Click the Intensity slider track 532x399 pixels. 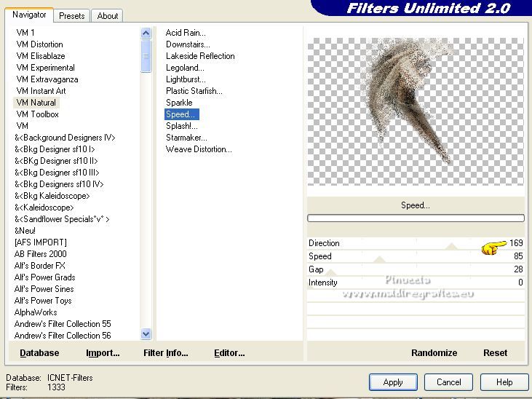coord(416,283)
